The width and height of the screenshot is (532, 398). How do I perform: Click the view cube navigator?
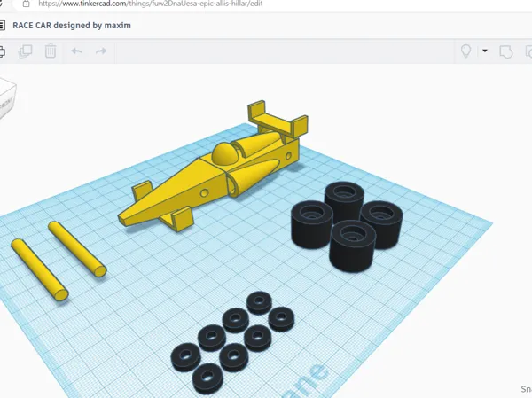pyautogui.click(x=6, y=98)
